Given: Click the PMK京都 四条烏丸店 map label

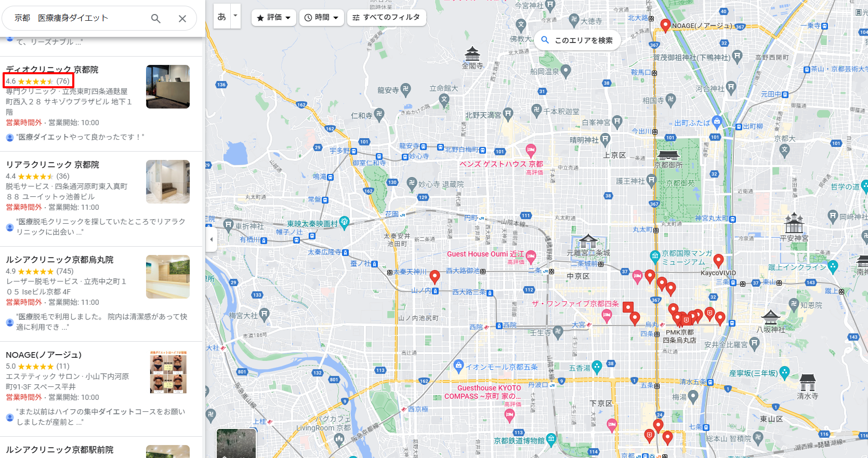Looking at the screenshot, I should (679, 336).
